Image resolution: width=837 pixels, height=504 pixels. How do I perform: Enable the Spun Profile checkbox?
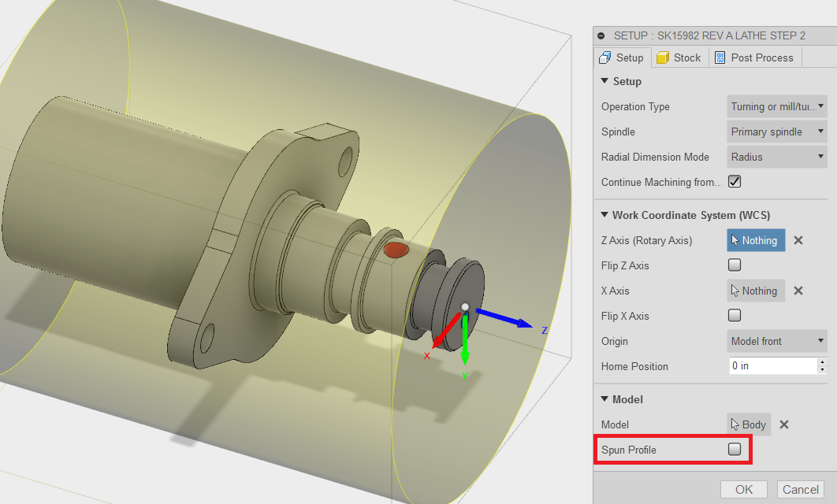click(734, 448)
